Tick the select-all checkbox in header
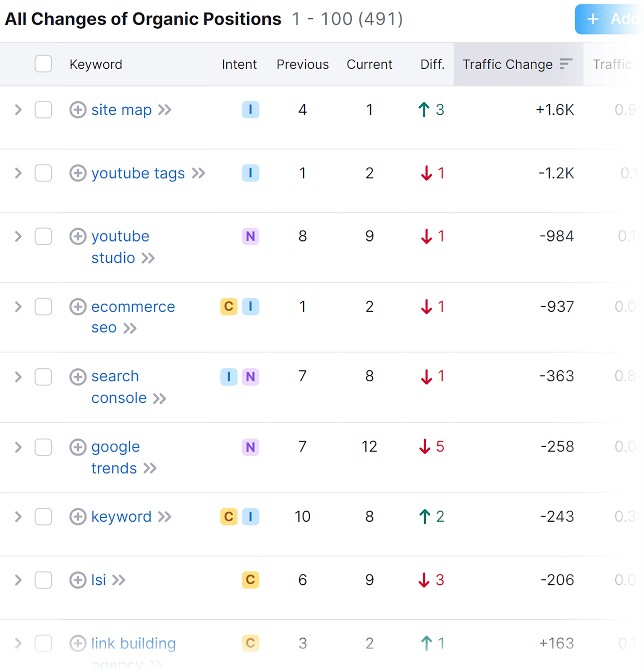This screenshot has height=672, width=644. (43, 64)
